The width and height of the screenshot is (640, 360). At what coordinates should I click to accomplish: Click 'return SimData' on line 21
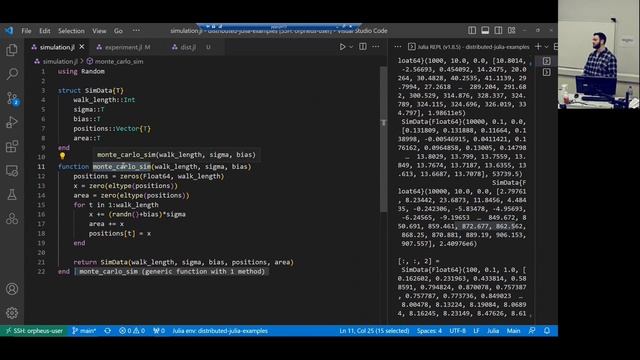pyautogui.click(x=100, y=262)
